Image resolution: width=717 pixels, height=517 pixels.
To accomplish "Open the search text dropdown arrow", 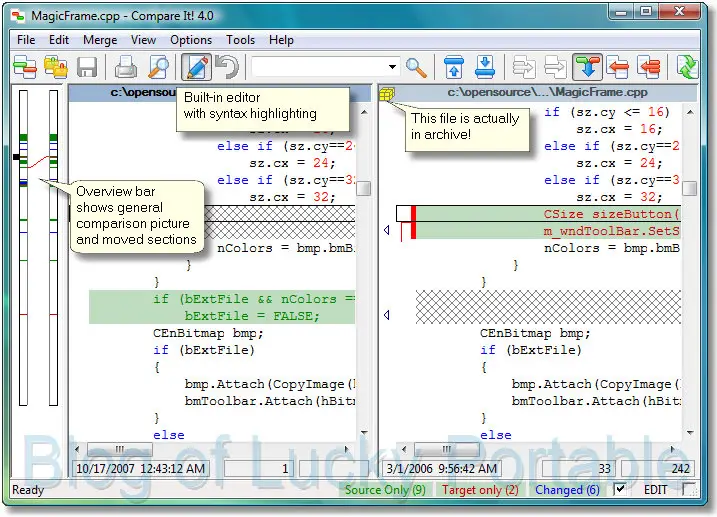I will point(392,67).
